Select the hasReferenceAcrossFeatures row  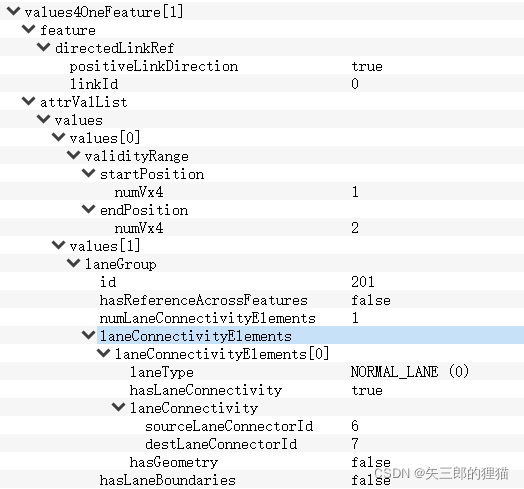tap(262, 299)
